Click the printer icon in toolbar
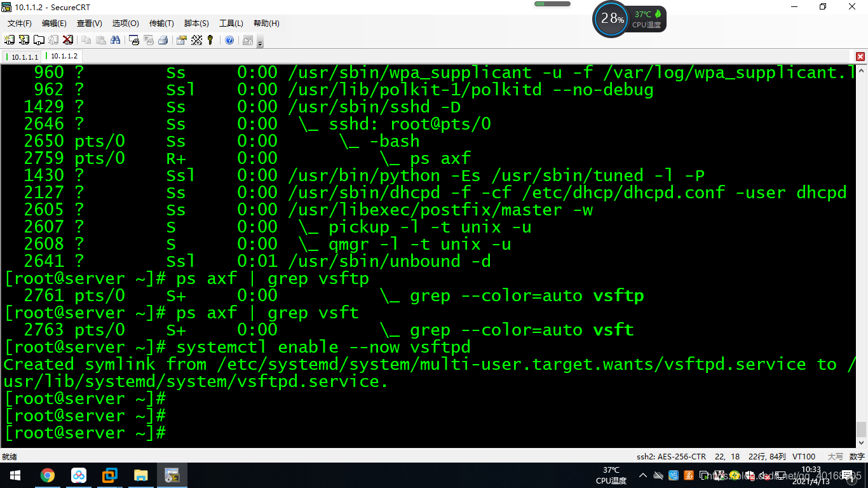This screenshot has width=868, height=488. [163, 40]
